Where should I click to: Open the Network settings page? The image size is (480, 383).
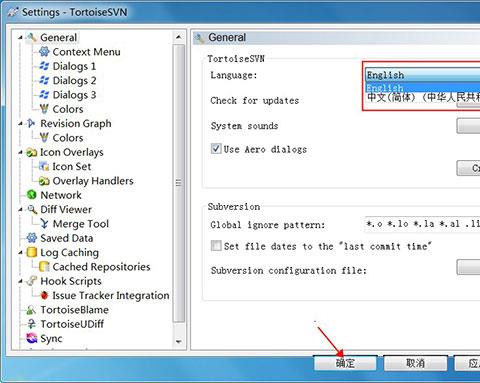61,195
